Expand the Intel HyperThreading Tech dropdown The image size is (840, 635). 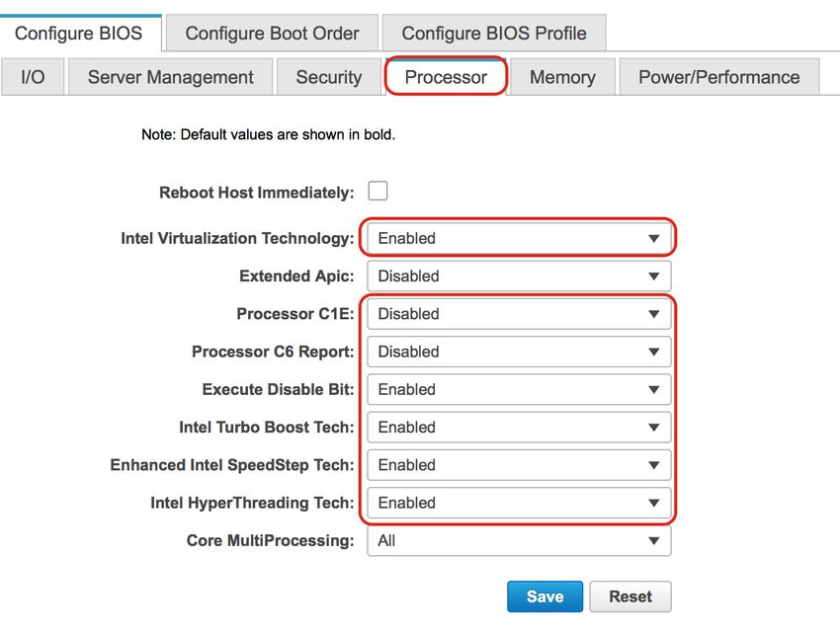[x=519, y=503]
